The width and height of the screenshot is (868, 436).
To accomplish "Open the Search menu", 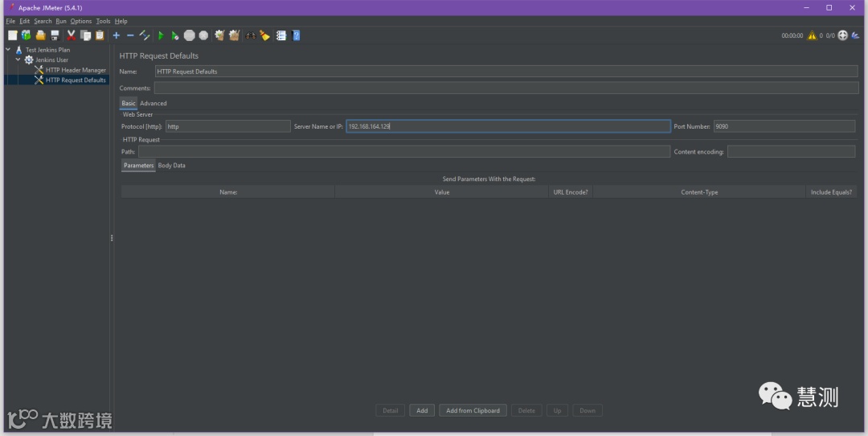I will pos(43,21).
